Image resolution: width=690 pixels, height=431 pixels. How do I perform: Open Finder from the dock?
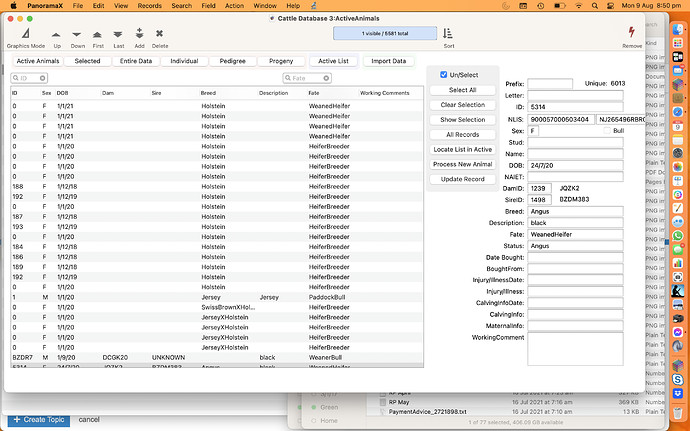tap(678, 30)
